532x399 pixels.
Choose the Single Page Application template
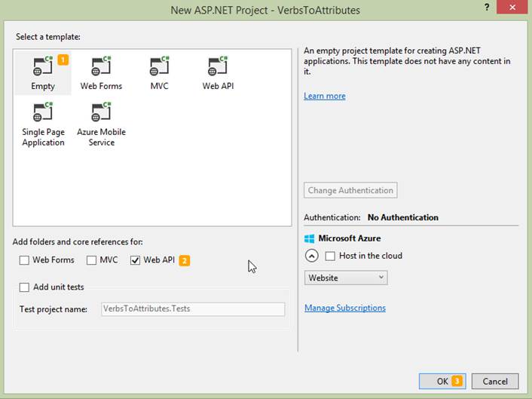click(x=43, y=113)
